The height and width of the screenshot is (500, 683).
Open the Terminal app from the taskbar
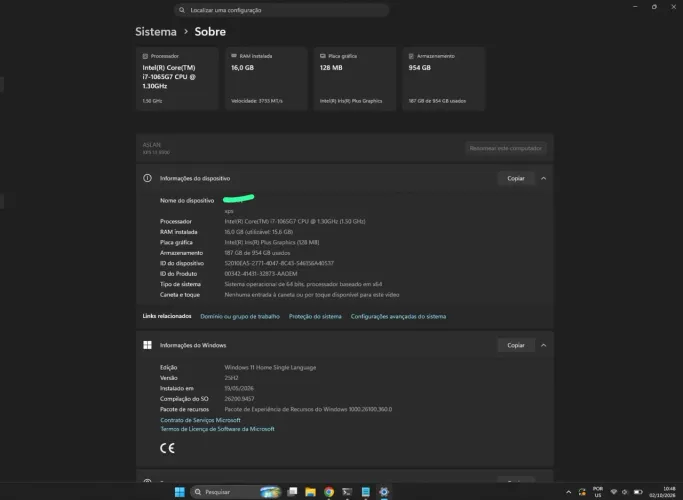tap(347, 492)
